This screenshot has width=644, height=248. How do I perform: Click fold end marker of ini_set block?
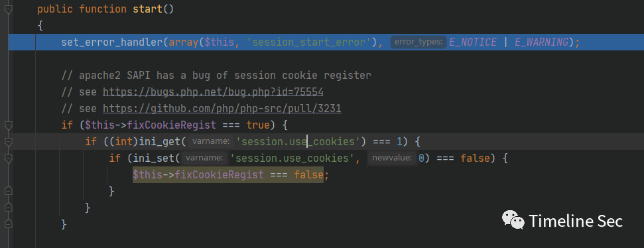click(x=8, y=191)
